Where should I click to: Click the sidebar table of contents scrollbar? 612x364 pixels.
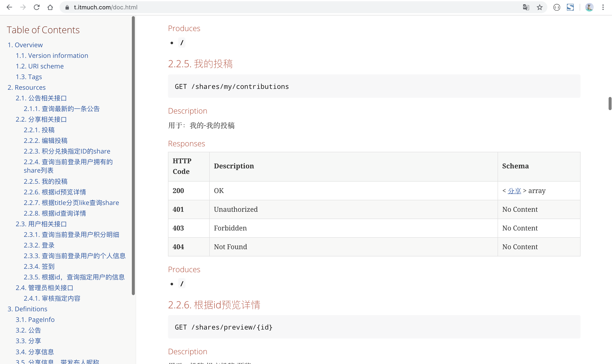pos(133,156)
